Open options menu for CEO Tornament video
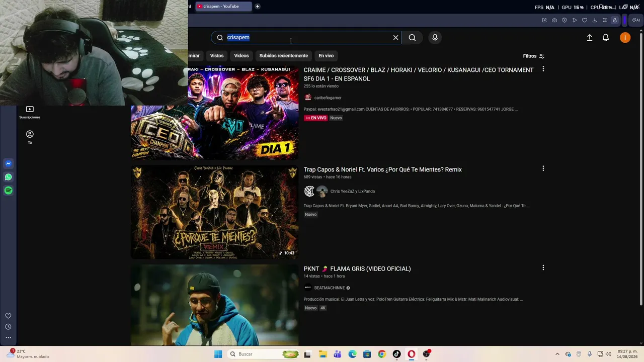644x362 pixels. (543, 69)
